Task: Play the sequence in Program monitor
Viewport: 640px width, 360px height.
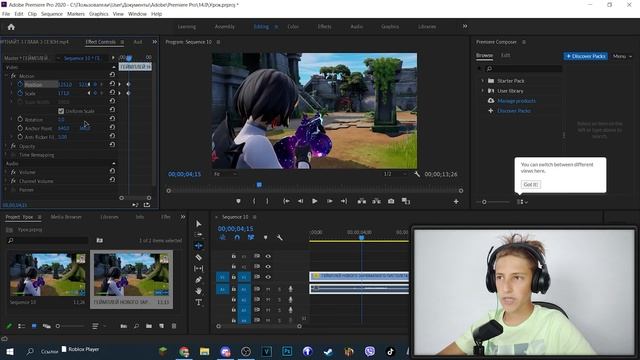Action: pos(314,201)
